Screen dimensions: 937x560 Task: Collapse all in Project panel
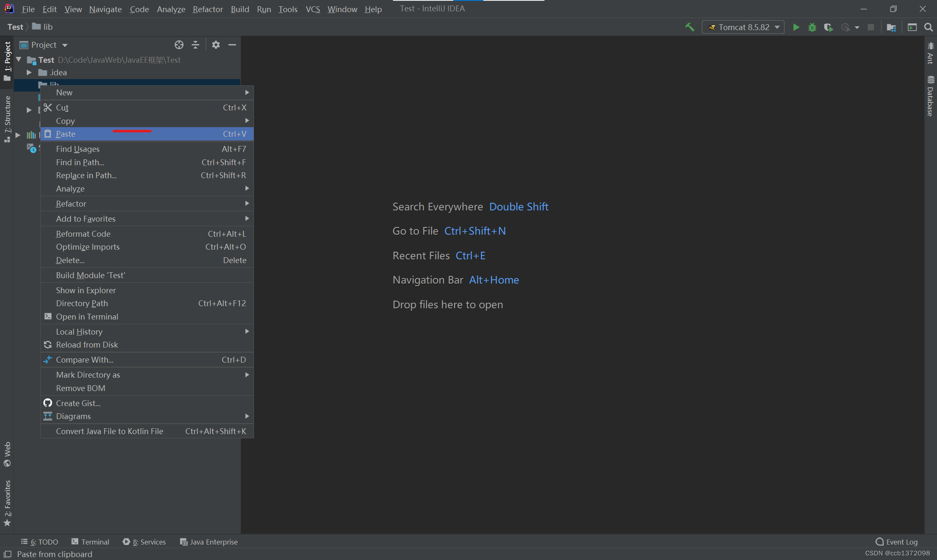(195, 45)
